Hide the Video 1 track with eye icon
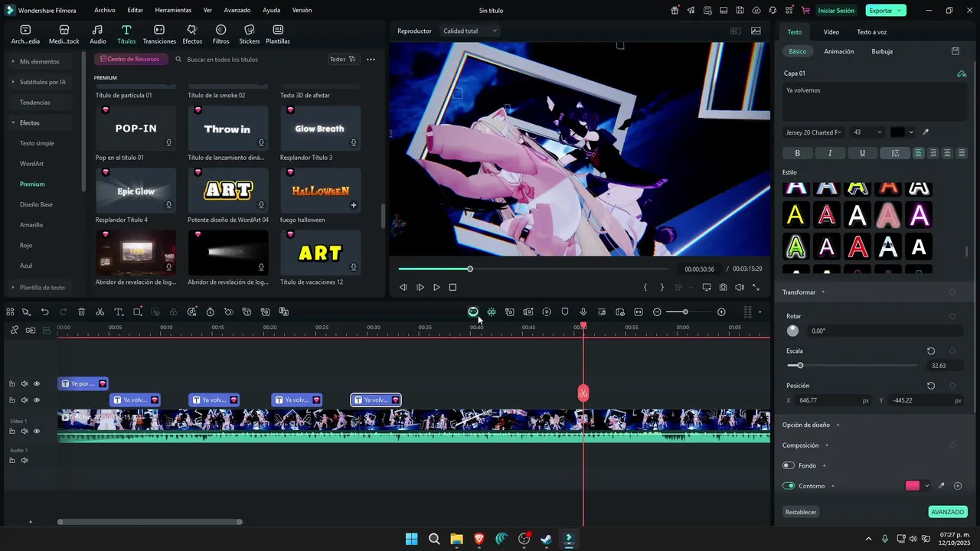The height and width of the screenshot is (551, 980). click(x=37, y=432)
